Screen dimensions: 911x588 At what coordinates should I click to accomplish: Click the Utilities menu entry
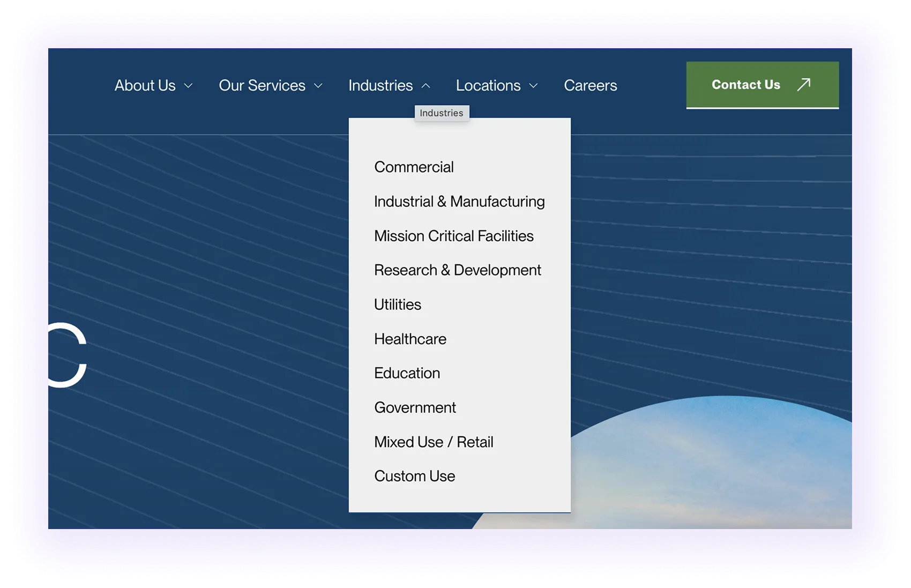click(398, 304)
